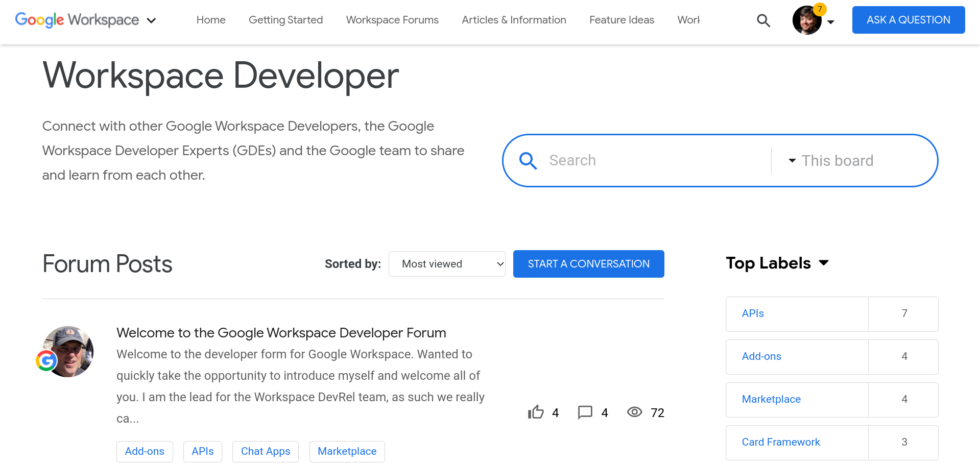Go to Getting Started
980x464 pixels.
(285, 20)
